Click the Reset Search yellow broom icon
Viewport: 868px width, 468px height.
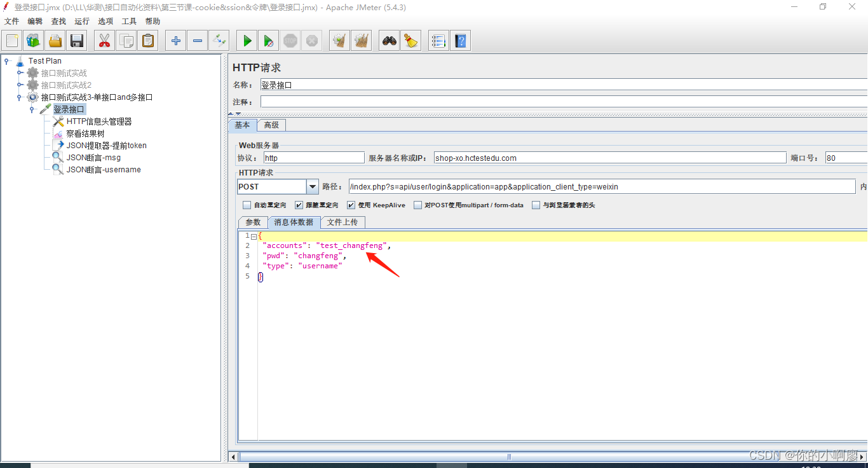click(x=411, y=41)
